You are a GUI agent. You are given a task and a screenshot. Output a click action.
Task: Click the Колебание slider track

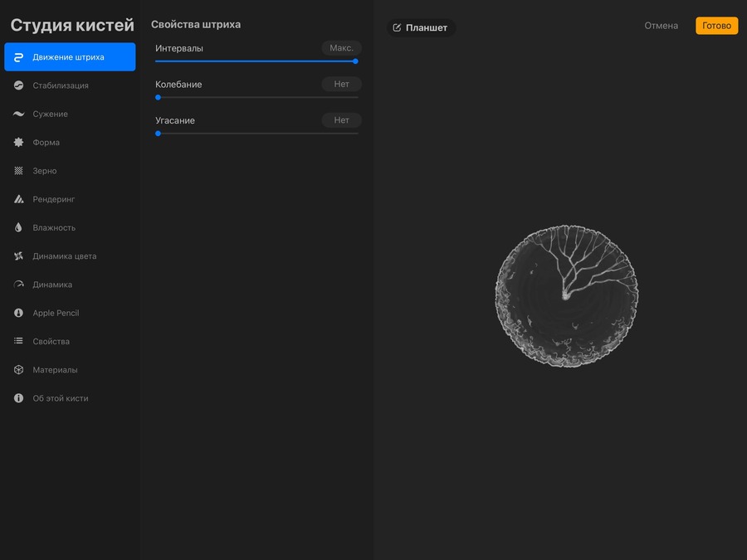click(x=256, y=97)
